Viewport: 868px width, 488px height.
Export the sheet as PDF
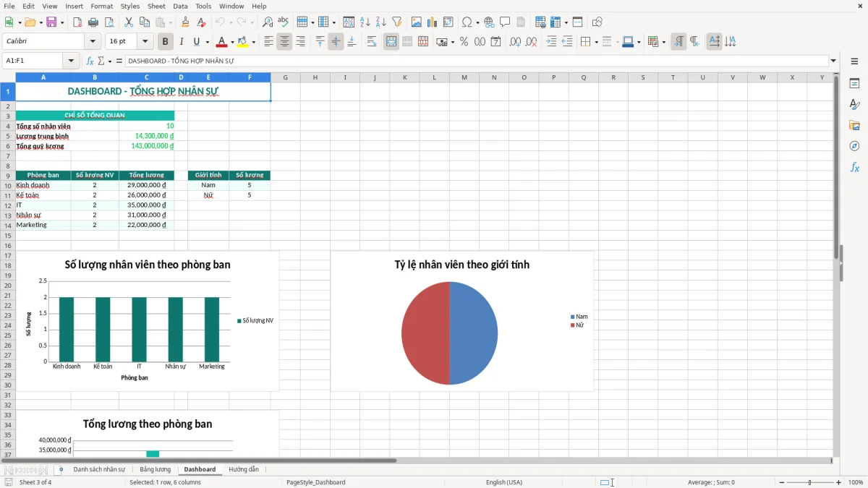coord(77,22)
